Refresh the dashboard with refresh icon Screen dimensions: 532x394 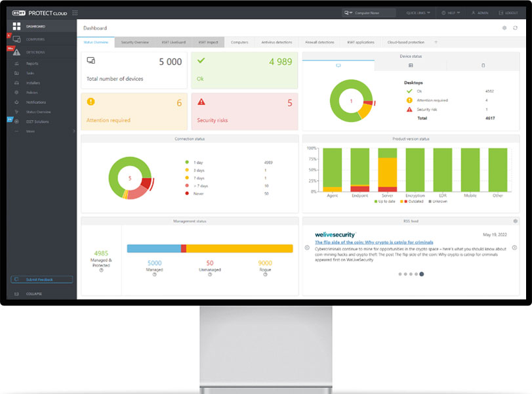515,28
